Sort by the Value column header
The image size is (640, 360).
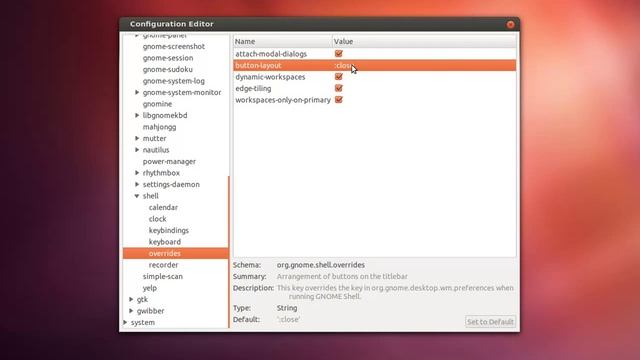click(424, 41)
